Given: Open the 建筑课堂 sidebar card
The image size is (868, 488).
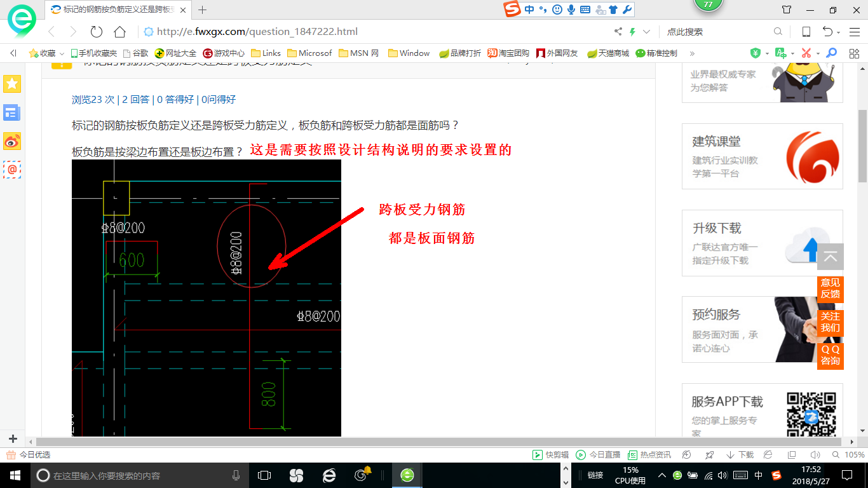Looking at the screenshot, I should [762, 156].
